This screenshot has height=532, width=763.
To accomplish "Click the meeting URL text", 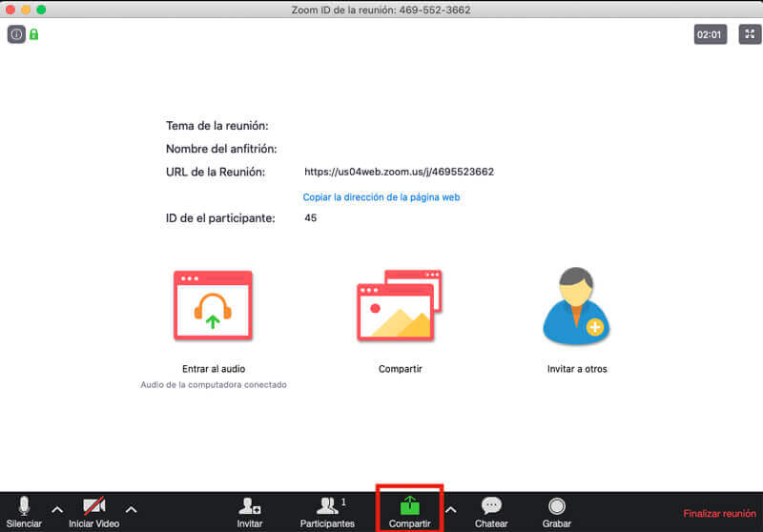I will 399,172.
